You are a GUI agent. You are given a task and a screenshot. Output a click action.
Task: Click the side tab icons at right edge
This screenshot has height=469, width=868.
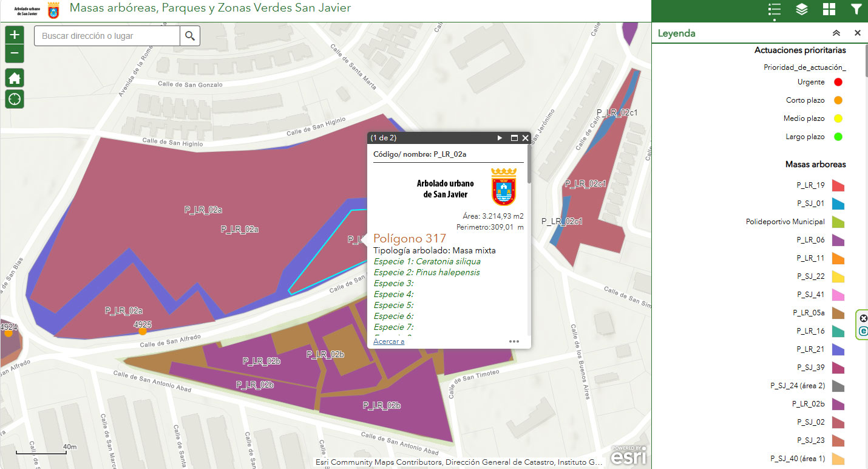pos(863,324)
